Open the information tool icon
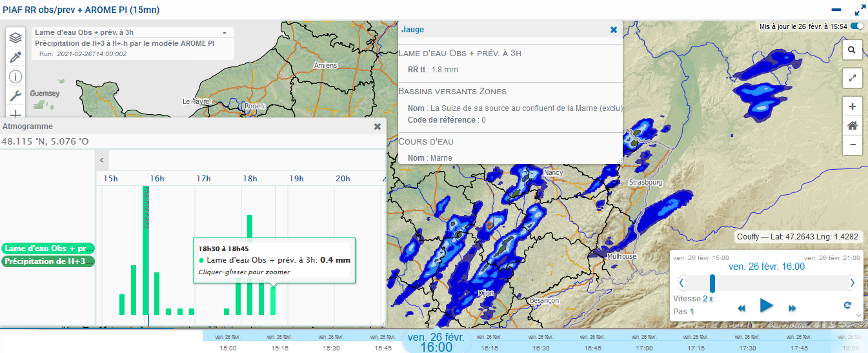868x353 pixels. coord(16,77)
